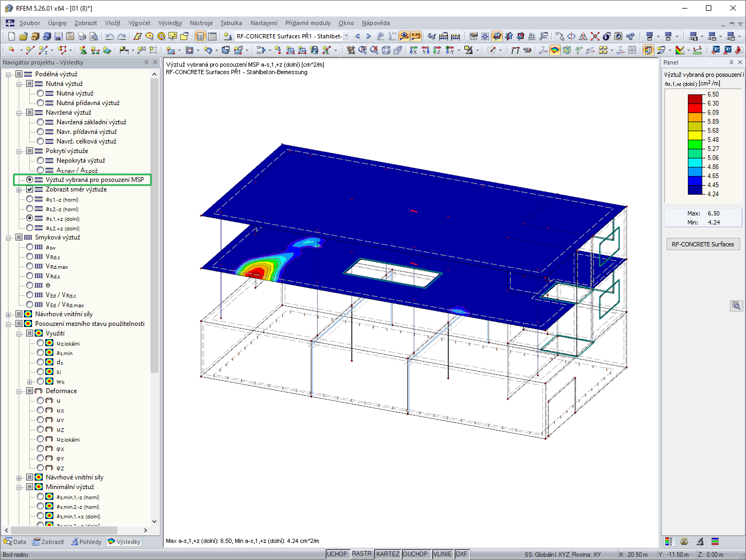Switch to the Data navigator tab
746x560 pixels.
(15, 541)
